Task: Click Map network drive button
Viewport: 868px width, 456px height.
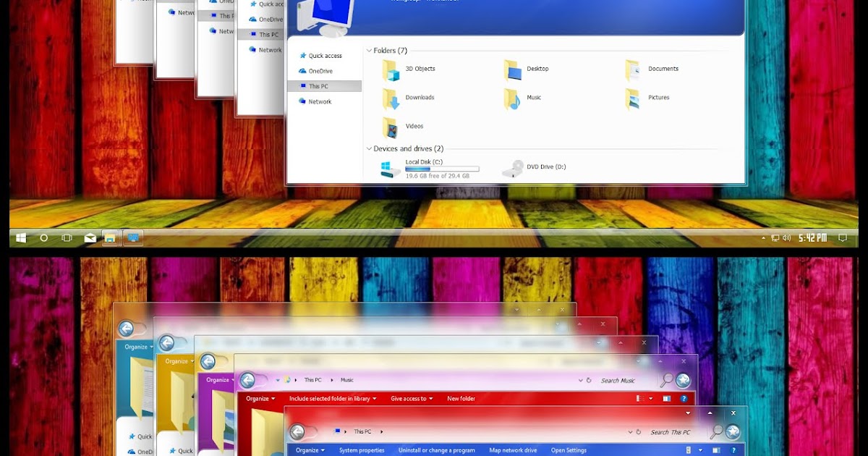Action: click(x=513, y=450)
